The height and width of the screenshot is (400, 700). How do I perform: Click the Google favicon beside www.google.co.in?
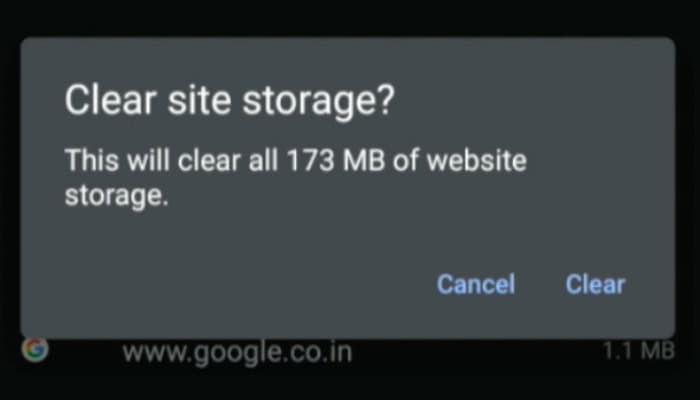tap(35, 350)
